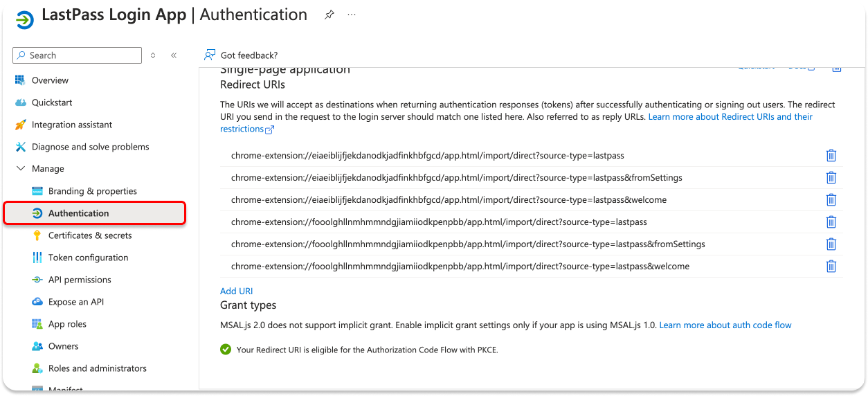The height and width of the screenshot is (396, 868).
Task: Click the external link icon after restrictions
Action: (270, 129)
